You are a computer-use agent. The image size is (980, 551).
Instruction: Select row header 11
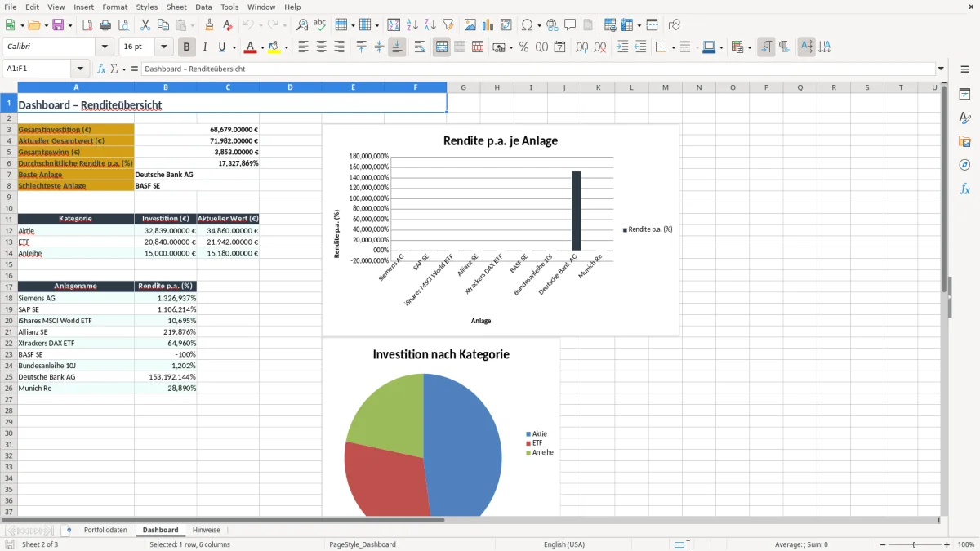[x=8, y=219]
